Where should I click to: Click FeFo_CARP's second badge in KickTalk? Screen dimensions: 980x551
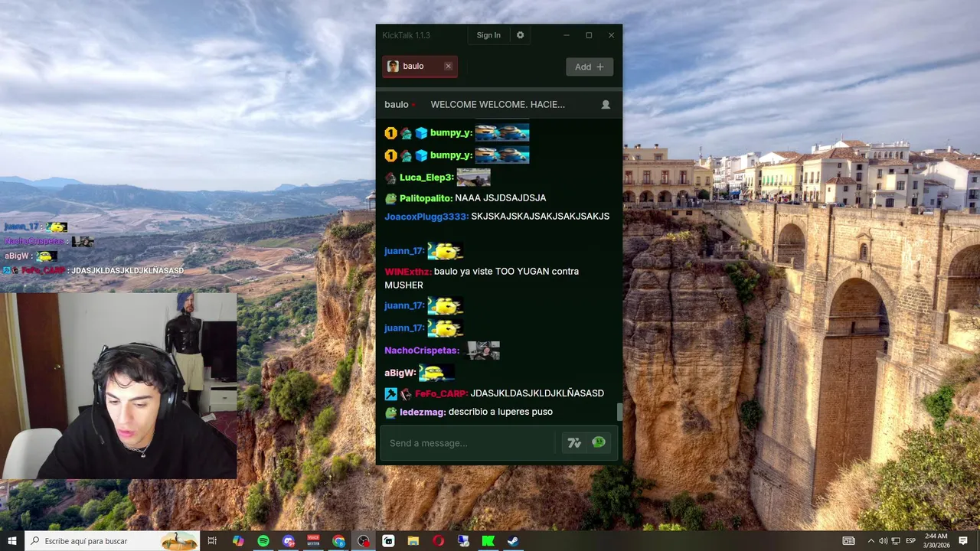pos(406,393)
